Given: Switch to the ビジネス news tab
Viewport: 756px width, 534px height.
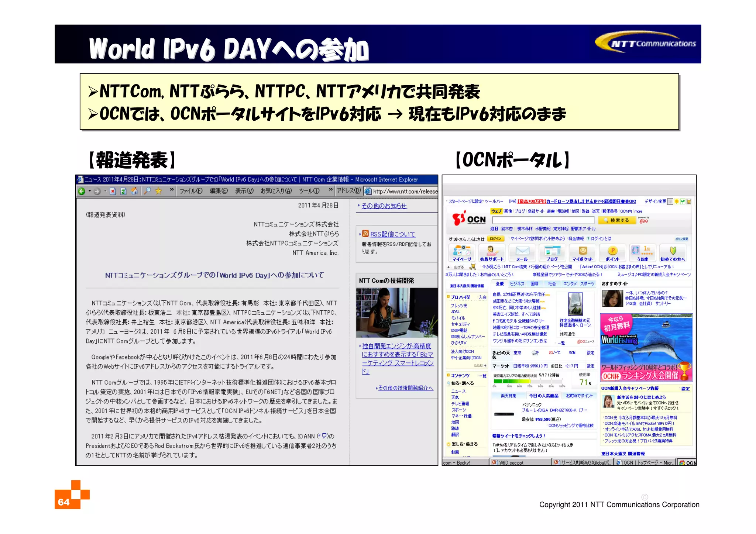Looking at the screenshot, I should pos(517,283).
